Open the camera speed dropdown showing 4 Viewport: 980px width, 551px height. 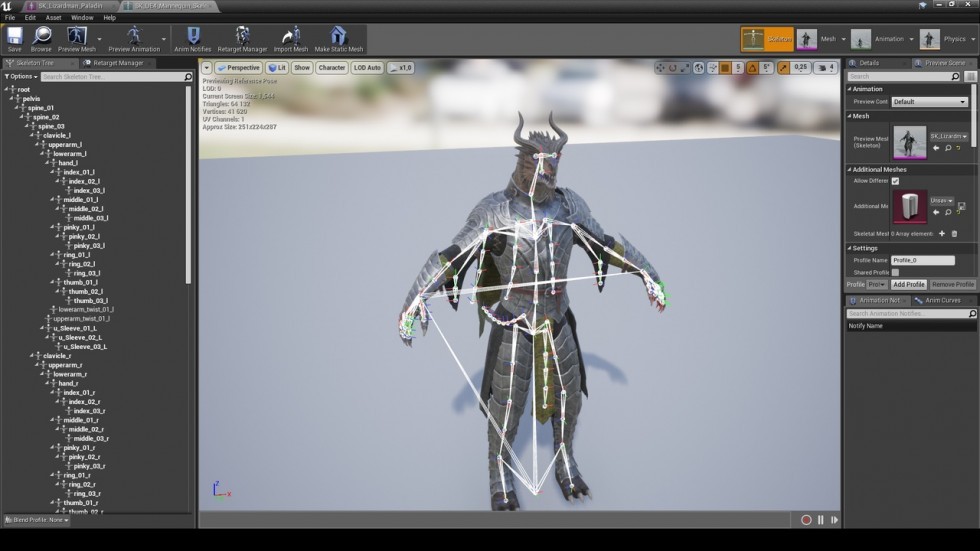826,67
